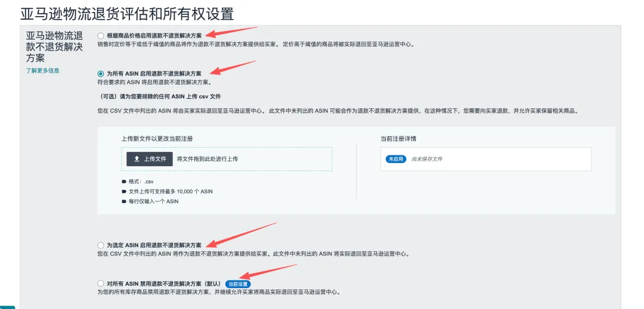Open the 了解更多信息 link
644x309 pixels.
(43, 70)
